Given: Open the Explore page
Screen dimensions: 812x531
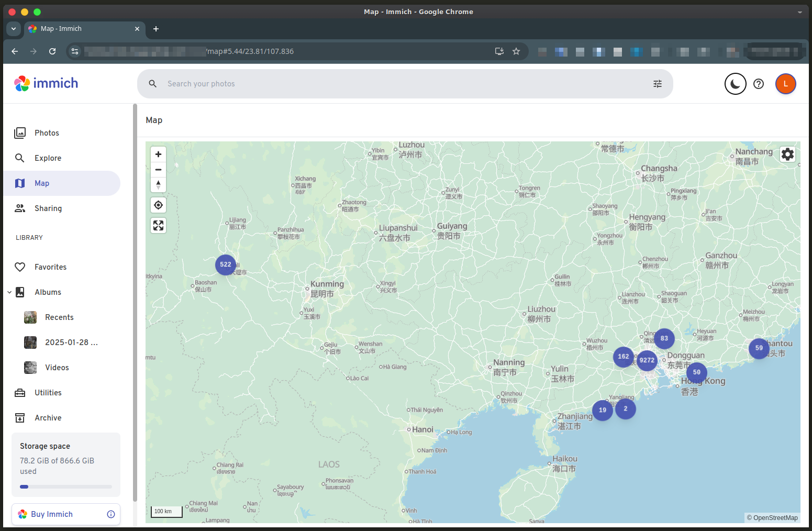Looking at the screenshot, I should click(48, 158).
